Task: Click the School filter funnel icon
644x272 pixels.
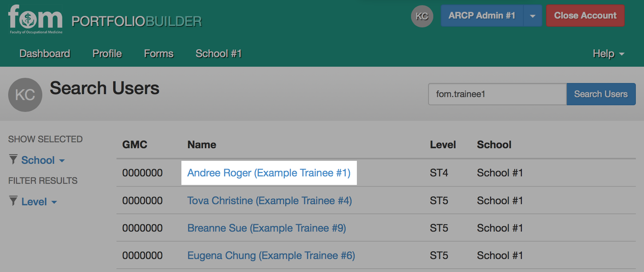Action: (x=13, y=160)
